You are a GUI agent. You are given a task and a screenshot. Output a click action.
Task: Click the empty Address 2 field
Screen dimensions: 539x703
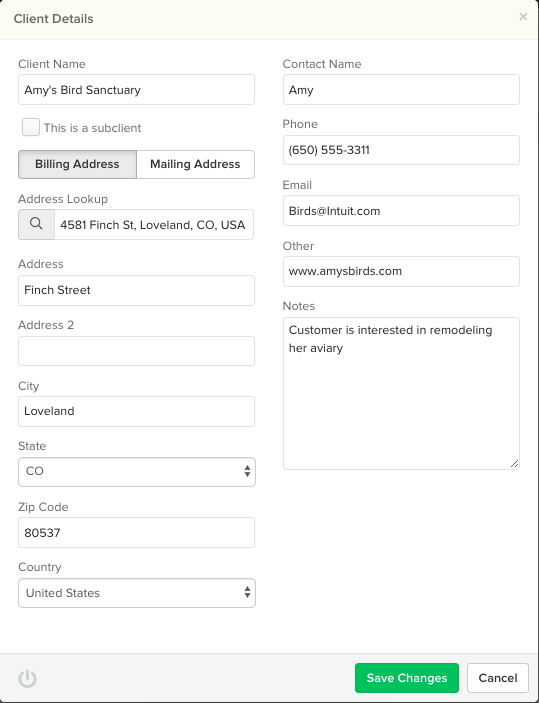pos(136,351)
